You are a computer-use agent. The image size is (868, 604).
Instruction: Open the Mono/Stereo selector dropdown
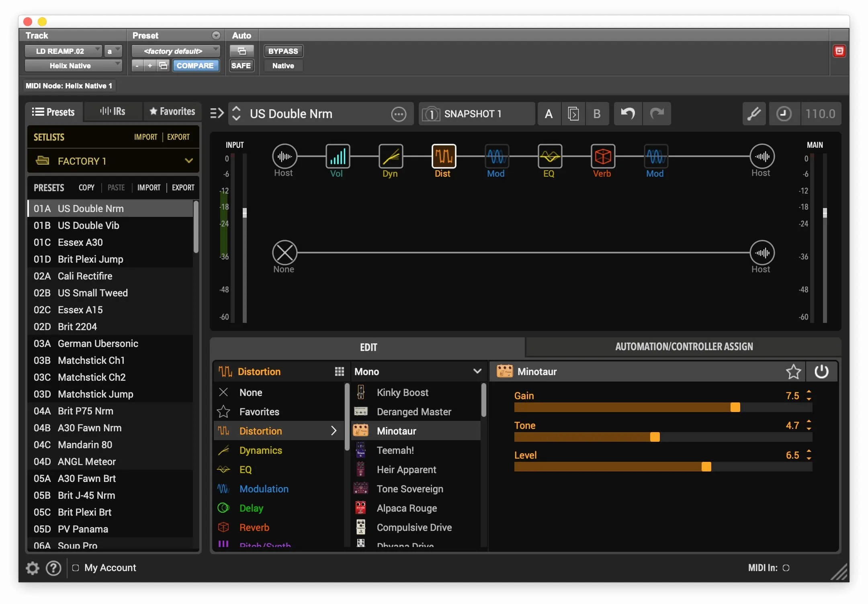[x=418, y=371]
